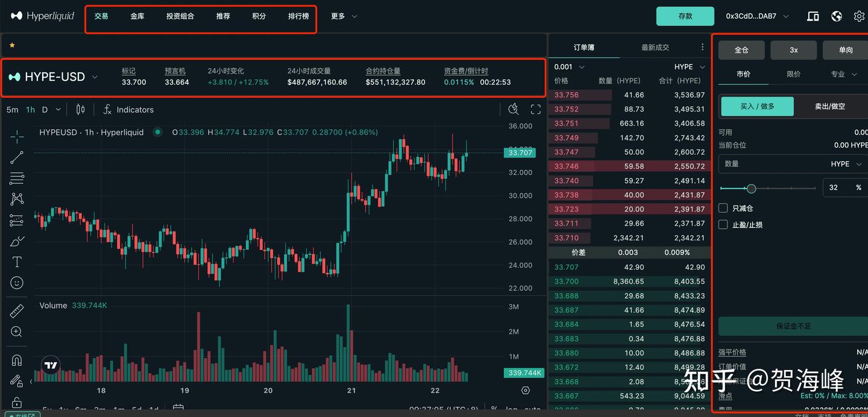Select the XABCD Pattern tool

click(16, 199)
